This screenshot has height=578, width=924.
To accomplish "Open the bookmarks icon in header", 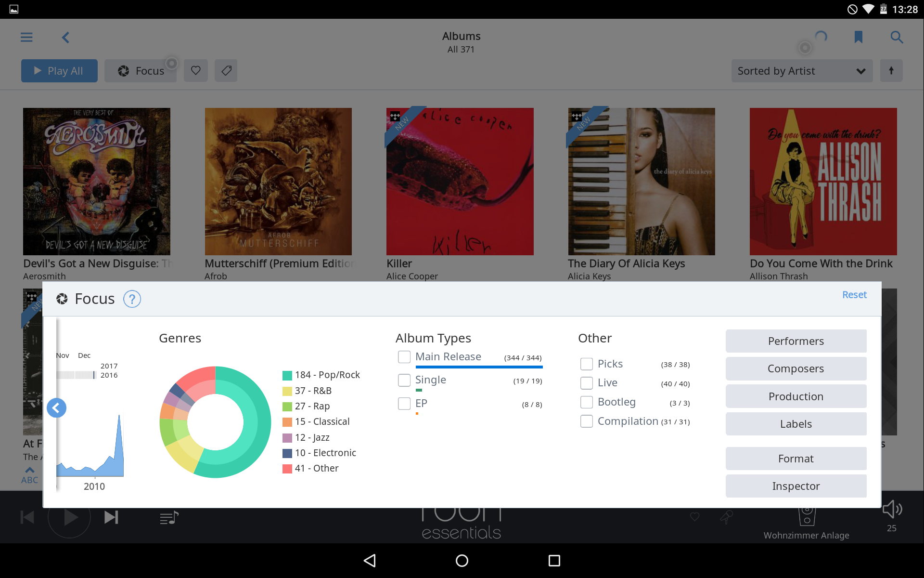I will [858, 37].
